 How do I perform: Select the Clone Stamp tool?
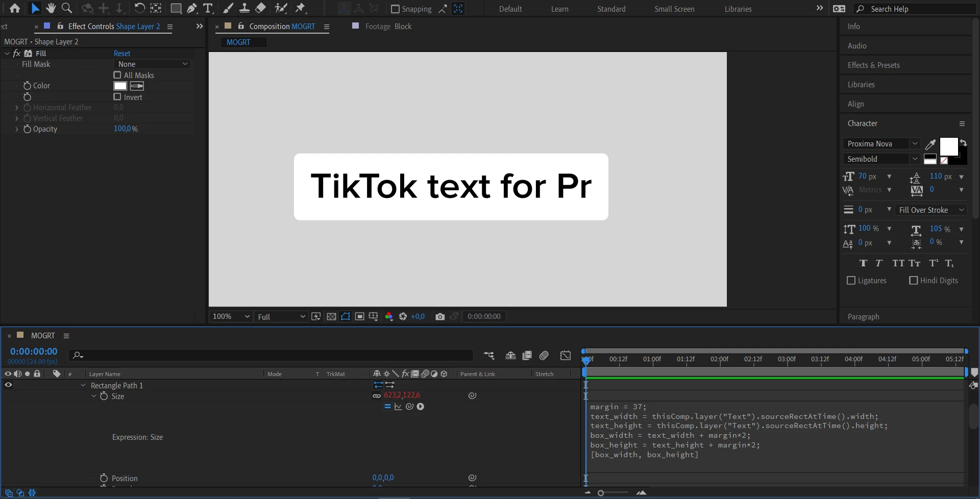[244, 8]
